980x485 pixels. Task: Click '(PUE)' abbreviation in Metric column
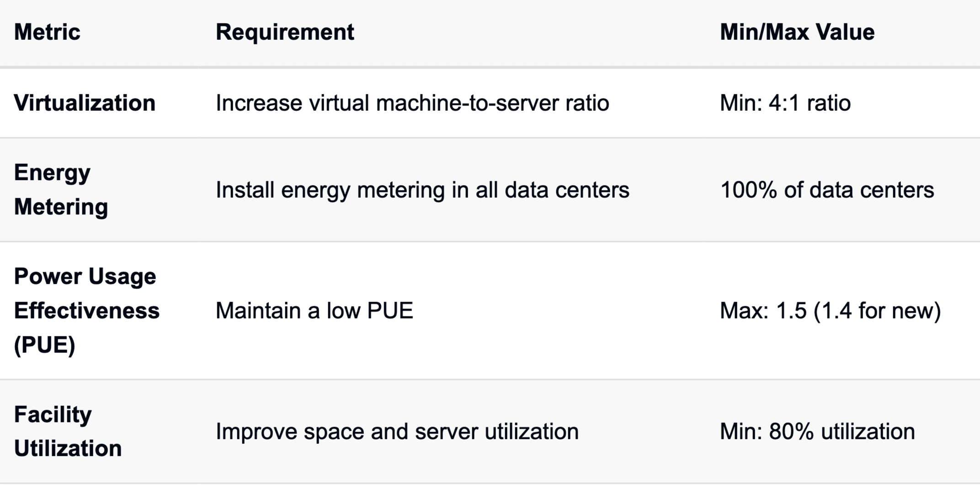pos(44,345)
